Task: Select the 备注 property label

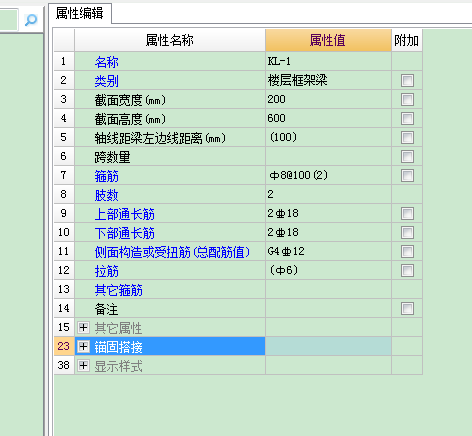Action: point(107,309)
